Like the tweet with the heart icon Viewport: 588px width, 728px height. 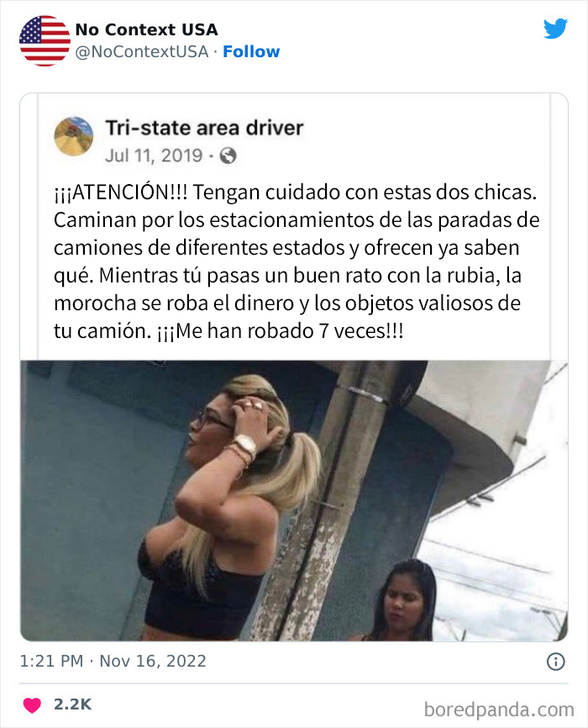pyautogui.click(x=32, y=704)
